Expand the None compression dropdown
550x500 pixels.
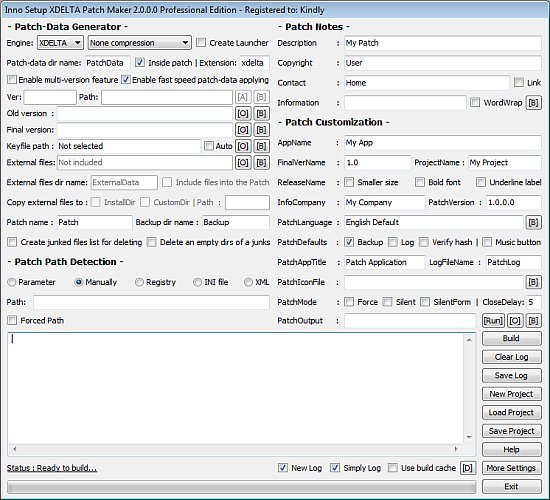click(x=139, y=43)
